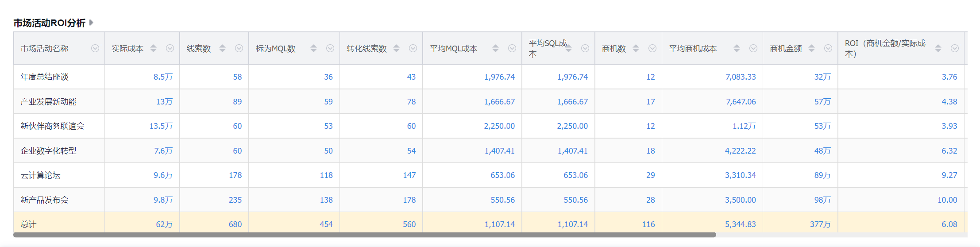Image resolution: width=980 pixels, height=247 pixels.
Task: Click 商机数 value 18
Action: point(650,151)
